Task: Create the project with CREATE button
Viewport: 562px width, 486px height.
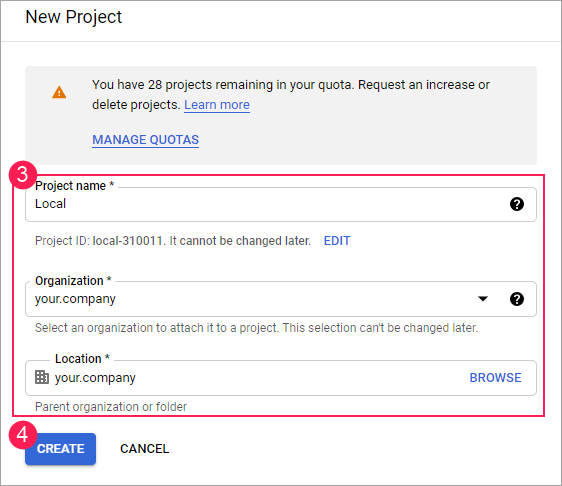Action: (x=61, y=449)
